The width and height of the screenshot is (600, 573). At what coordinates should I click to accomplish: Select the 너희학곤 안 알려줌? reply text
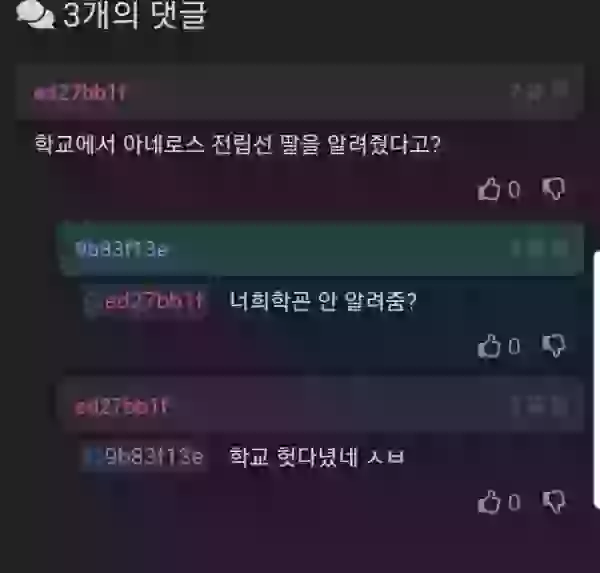point(323,301)
